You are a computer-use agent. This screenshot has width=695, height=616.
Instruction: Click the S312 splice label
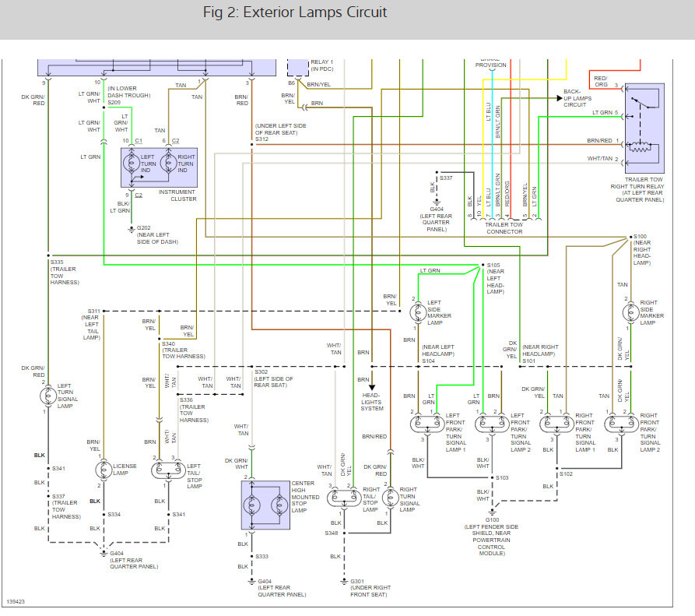[x=262, y=139]
